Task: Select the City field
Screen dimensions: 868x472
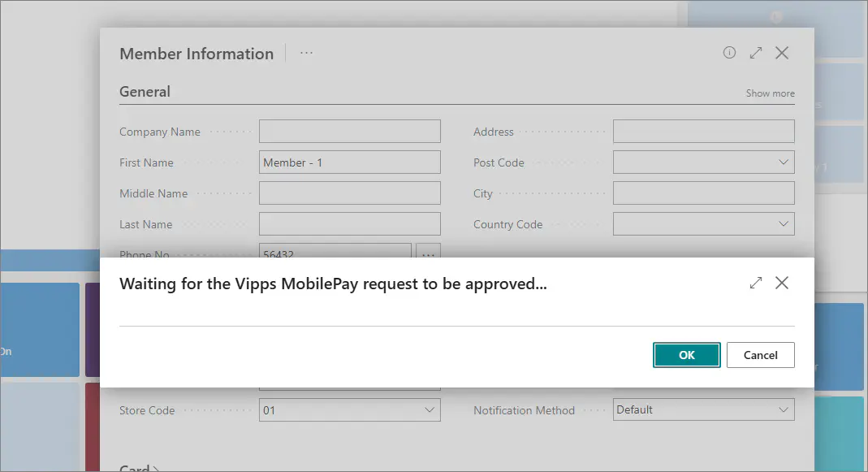Action: 704,193
